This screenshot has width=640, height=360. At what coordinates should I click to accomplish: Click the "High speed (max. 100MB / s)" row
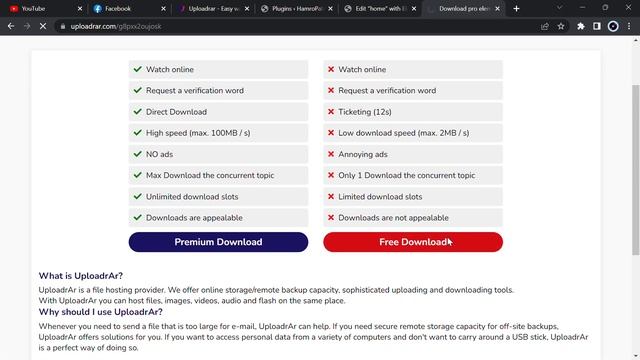[x=218, y=133]
